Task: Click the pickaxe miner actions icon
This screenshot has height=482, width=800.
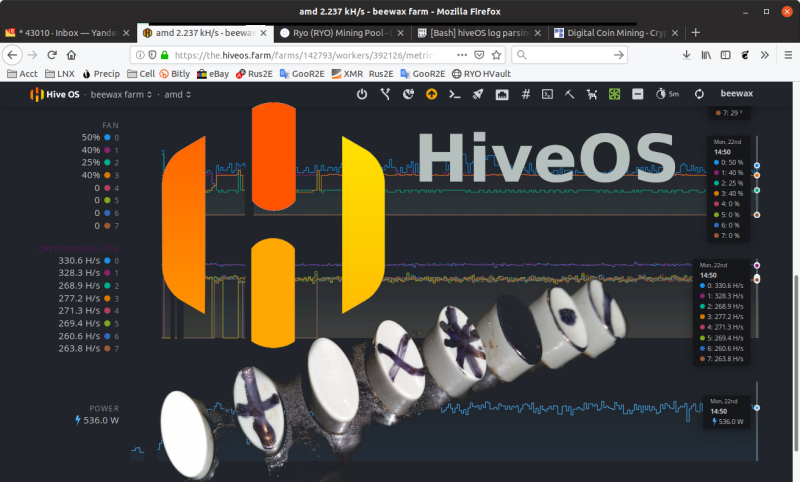Action: pyautogui.click(x=569, y=94)
